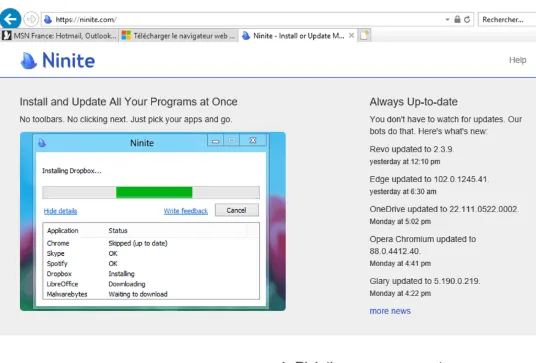
Task: Select the Chrome row in app list
Action: (x=151, y=243)
